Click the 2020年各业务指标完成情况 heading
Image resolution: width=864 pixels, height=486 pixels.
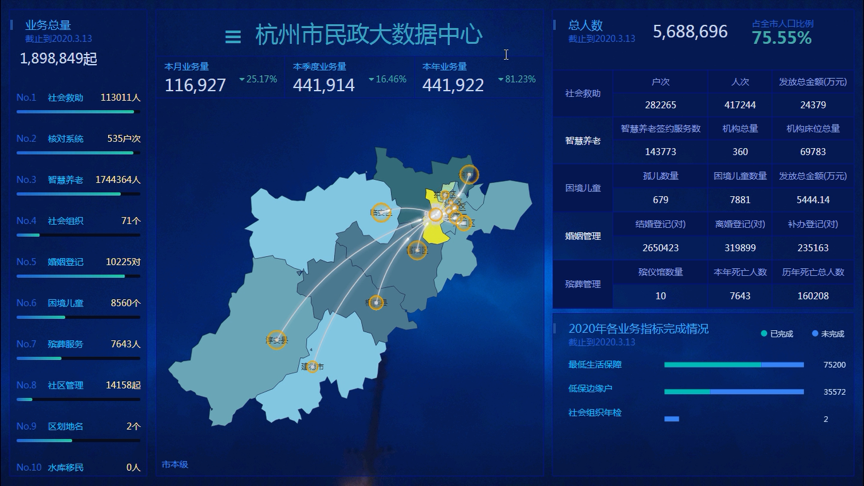tap(639, 328)
